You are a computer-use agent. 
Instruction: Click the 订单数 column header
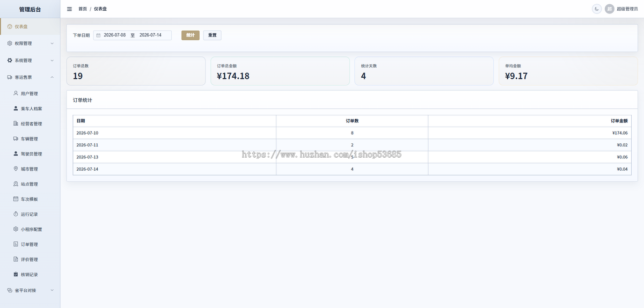[x=352, y=121]
